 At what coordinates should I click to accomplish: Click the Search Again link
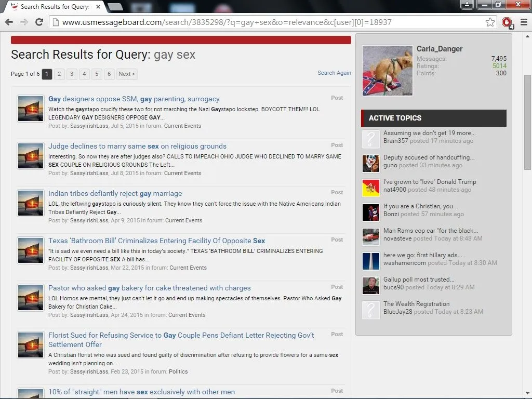[x=334, y=73]
